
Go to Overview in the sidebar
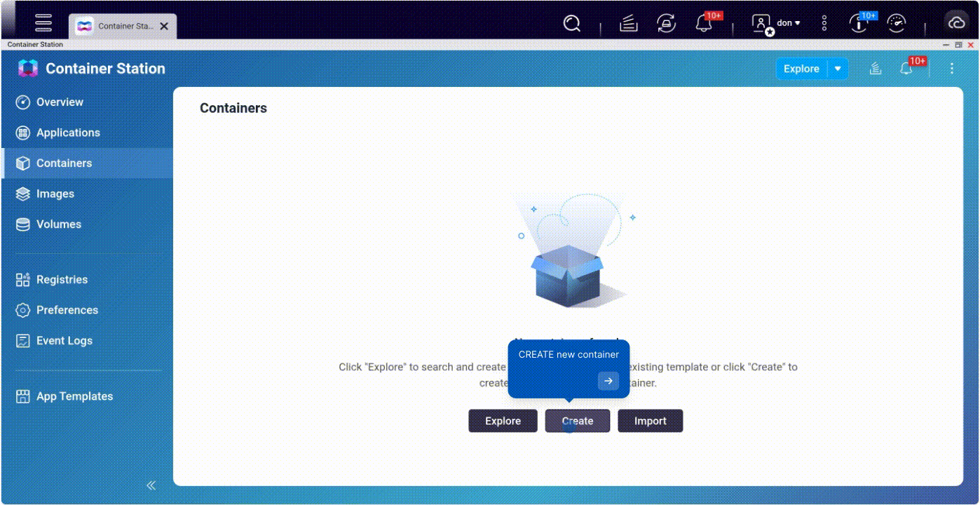pos(87,102)
